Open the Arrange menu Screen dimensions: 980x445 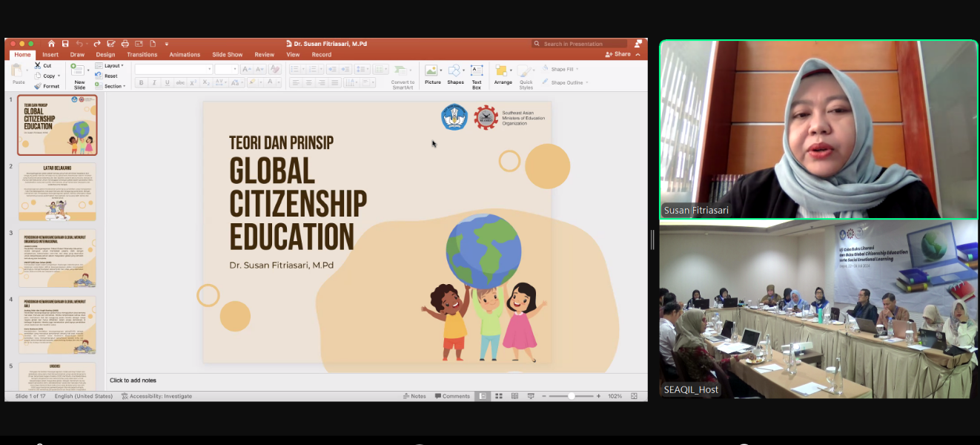[503, 74]
